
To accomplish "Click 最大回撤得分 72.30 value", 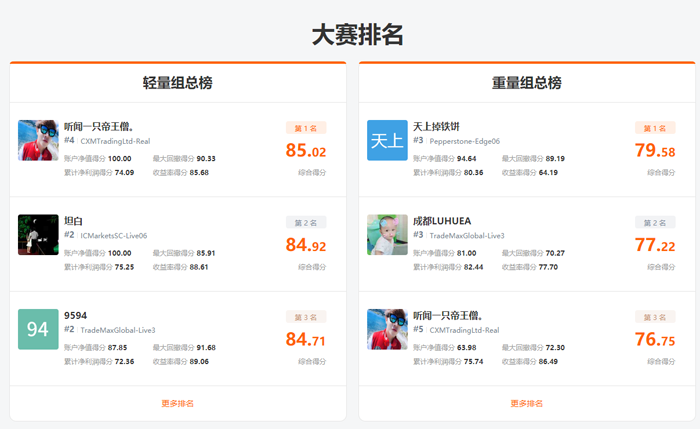I will [555, 347].
